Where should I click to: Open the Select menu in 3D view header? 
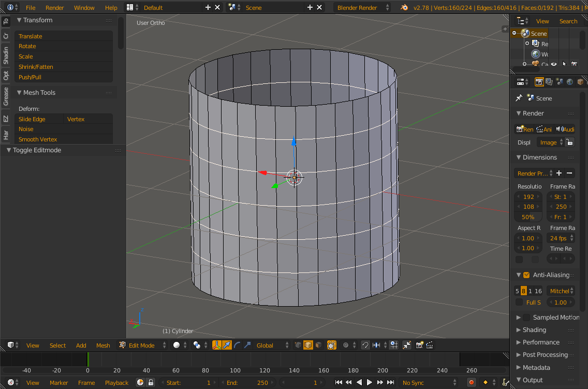pos(58,345)
